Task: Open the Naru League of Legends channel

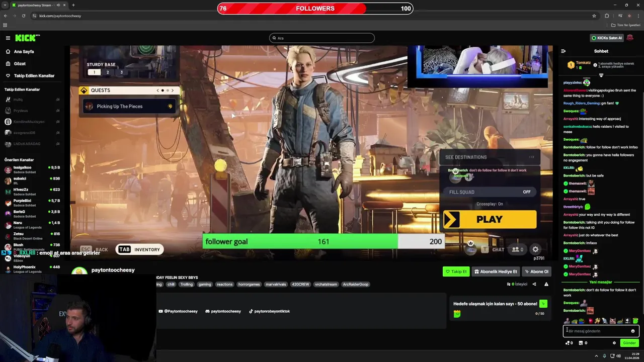Action: point(32,225)
